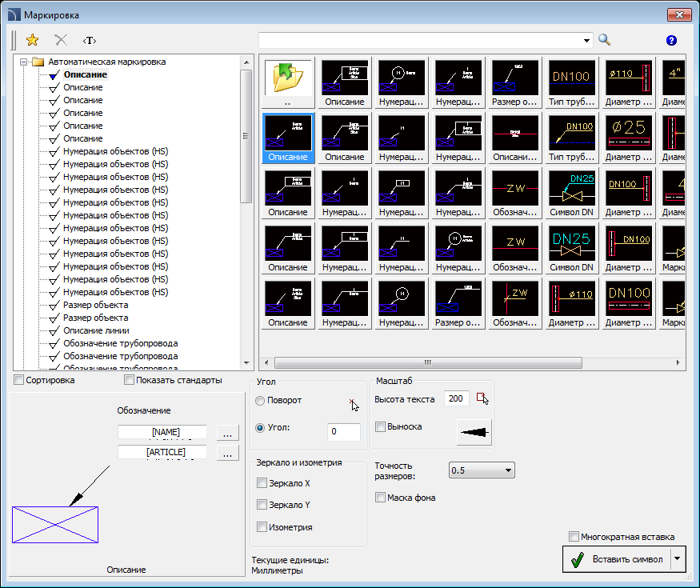Viewport: 700px width, 588px height.
Task: Click the [NAME] designation field
Action: (x=162, y=432)
